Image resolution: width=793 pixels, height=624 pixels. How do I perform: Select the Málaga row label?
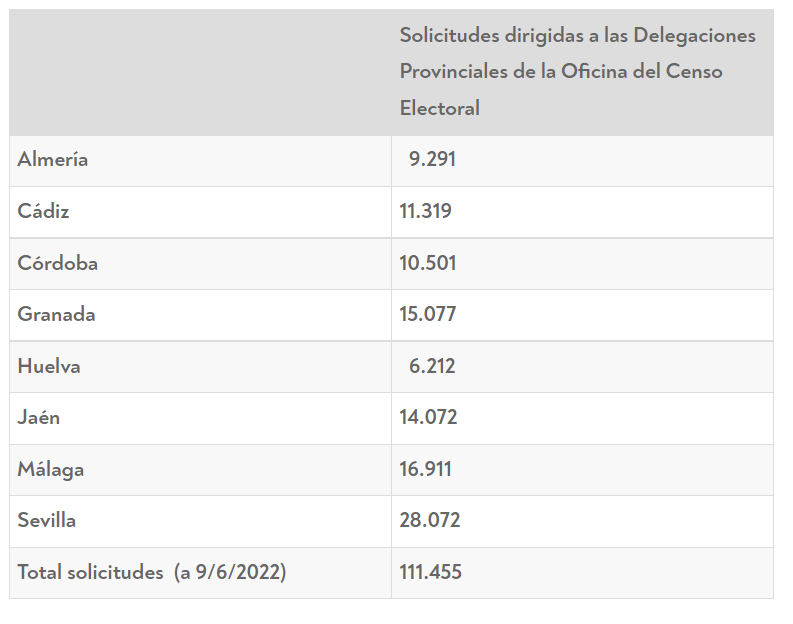pyautogui.click(x=51, y=469)
